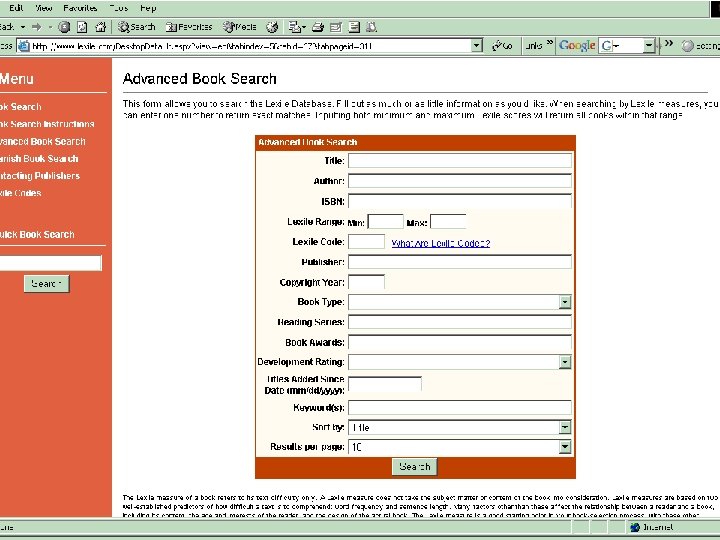The image size is (720, 540).
Task: Click the Lexile Range Max field
Action: (448, 222)
